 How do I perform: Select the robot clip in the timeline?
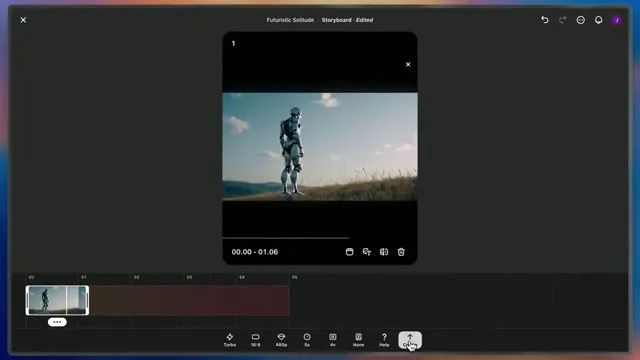(57, 300)
